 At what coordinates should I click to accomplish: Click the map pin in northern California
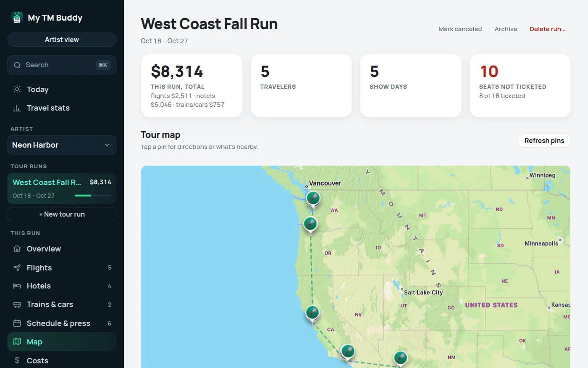pyautogui.click(x=312, y=313)
